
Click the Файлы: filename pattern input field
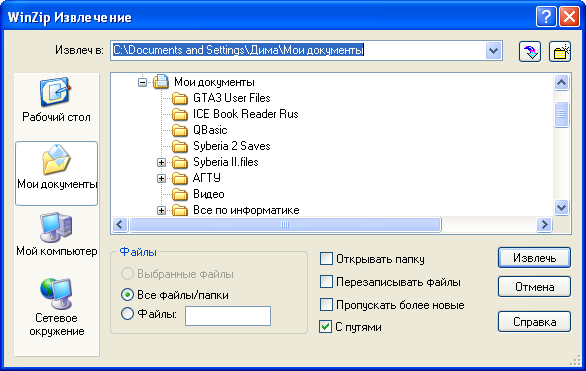[x=228, y=316]
